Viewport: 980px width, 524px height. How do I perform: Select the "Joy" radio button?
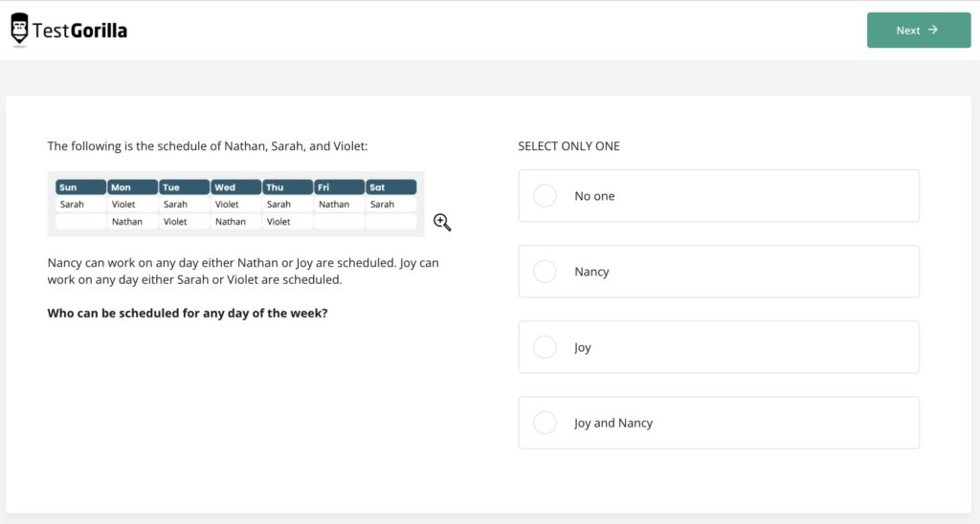coord(545,347)
